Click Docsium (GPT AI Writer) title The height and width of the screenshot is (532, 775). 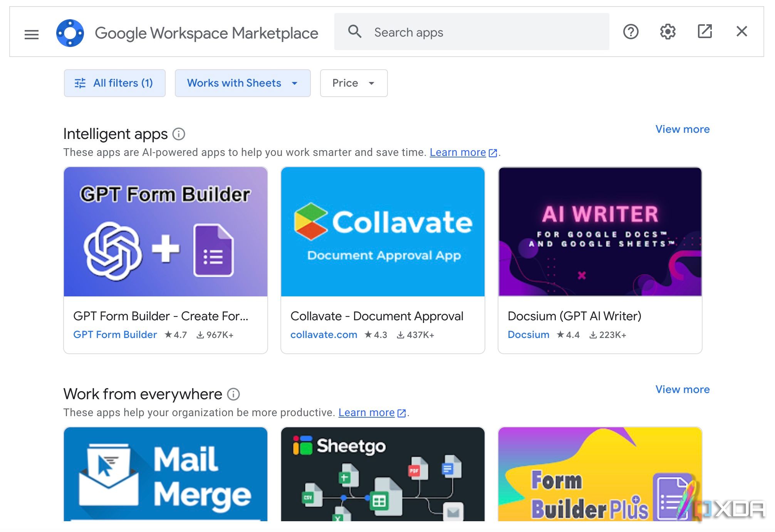click(x=574, y=316)
